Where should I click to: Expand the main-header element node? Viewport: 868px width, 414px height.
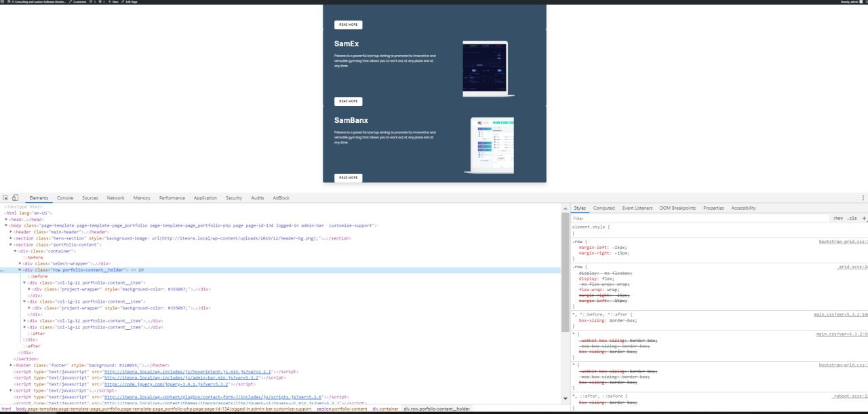point(12,232)
